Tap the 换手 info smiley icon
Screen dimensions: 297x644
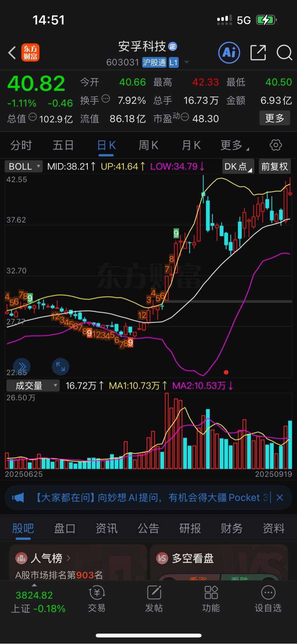click(x=106, y=98)
